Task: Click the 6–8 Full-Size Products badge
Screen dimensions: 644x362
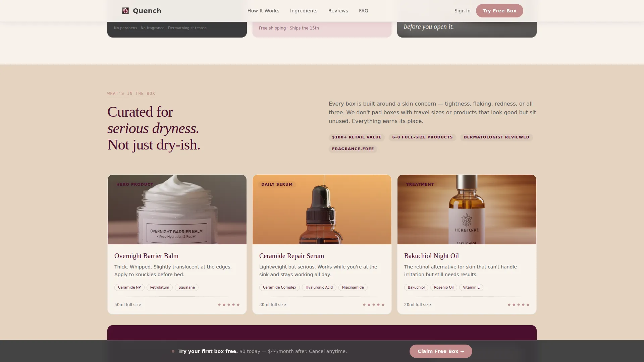Action: coord(422,137)
